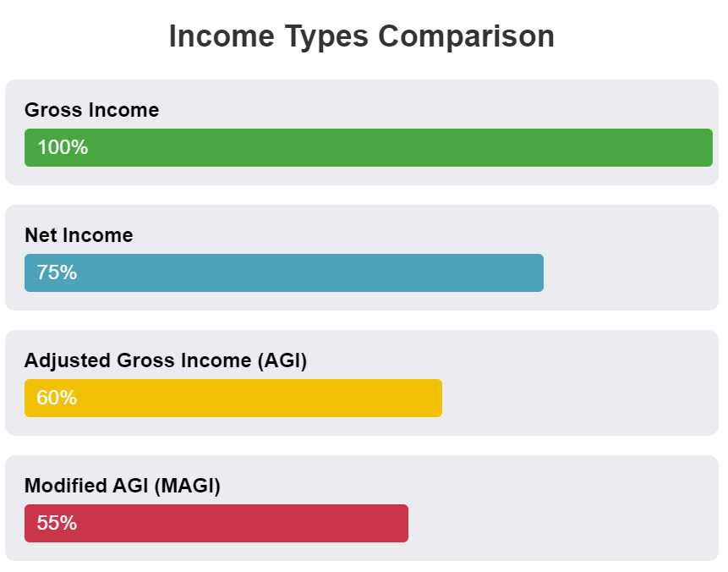The height and width of the screenshot is (572, 728).
Task: Select the Net Income label
Action: tap(79, 235)
